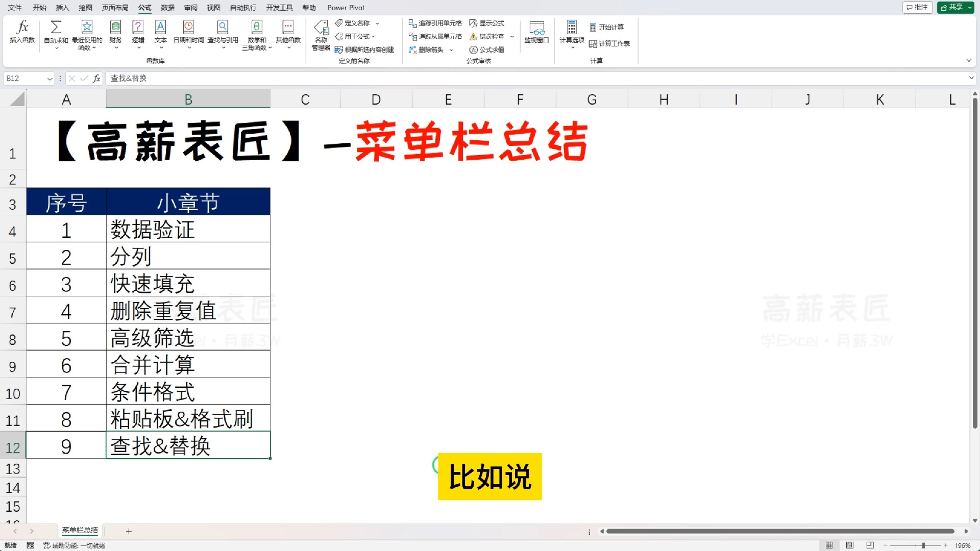Open the Logical (逻辑) functions icon
This screenshot has width=980, height=551.
pos(138,27)
